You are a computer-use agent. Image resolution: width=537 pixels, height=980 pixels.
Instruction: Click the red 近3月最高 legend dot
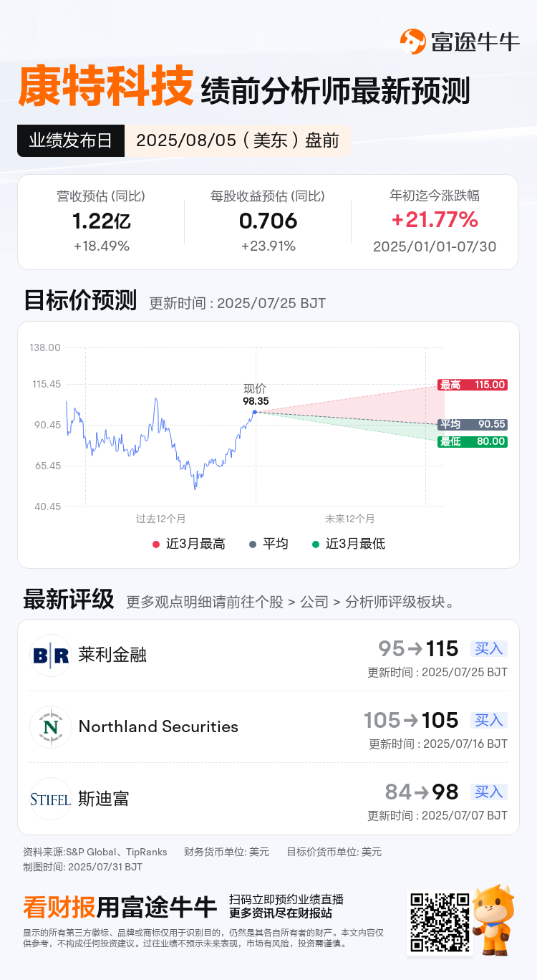(x=155, y=544)
